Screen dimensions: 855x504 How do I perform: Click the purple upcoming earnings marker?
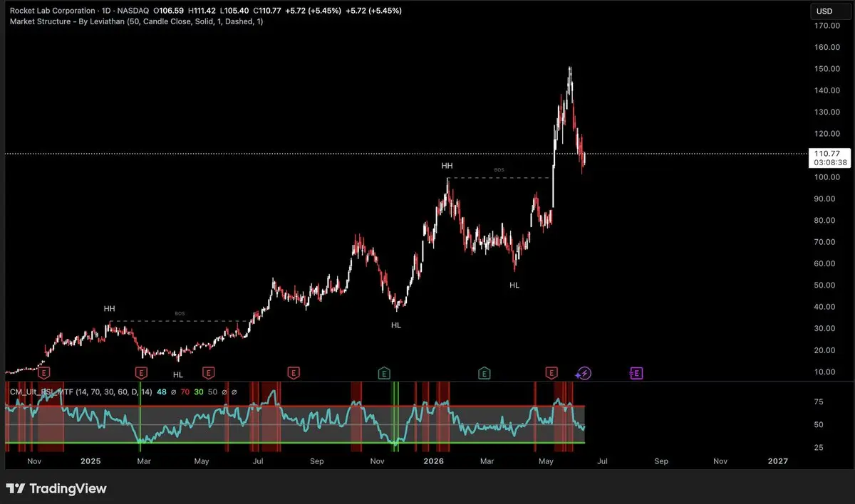tap(636, 372)
